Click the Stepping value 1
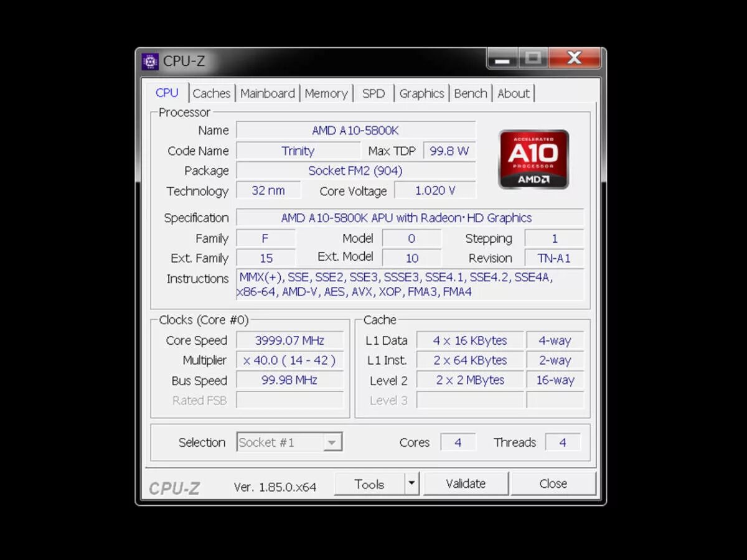Screen dimensions: 747x560 click(x=554, y=238)
